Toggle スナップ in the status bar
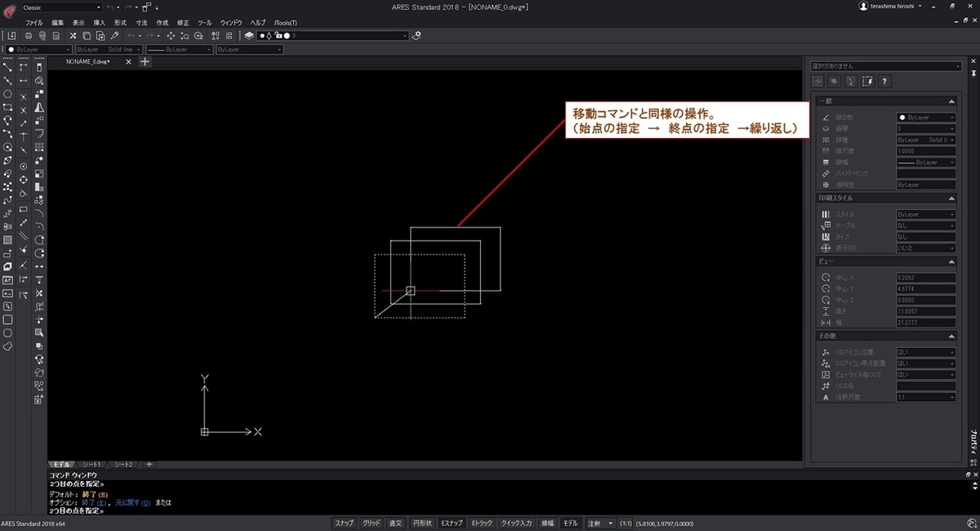Image resolution: width=980 pixels, height=531 pixels. tap(344, 523)
